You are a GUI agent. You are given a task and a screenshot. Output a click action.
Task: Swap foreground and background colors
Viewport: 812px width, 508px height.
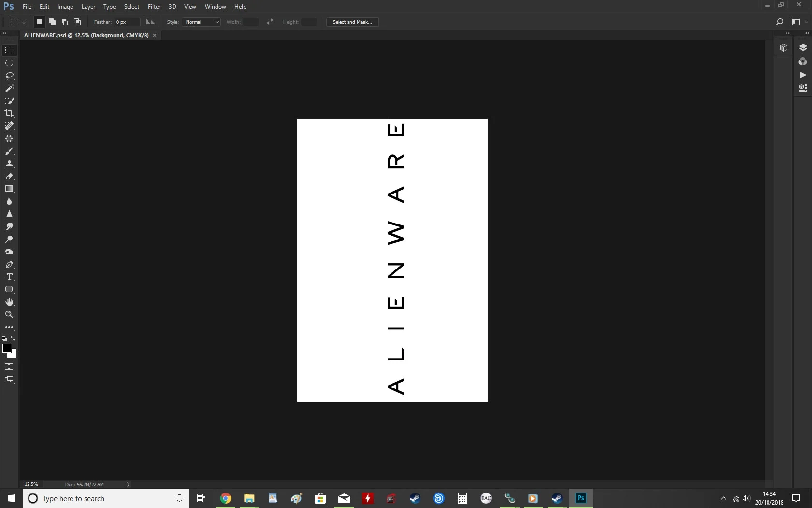coord(14,338)
